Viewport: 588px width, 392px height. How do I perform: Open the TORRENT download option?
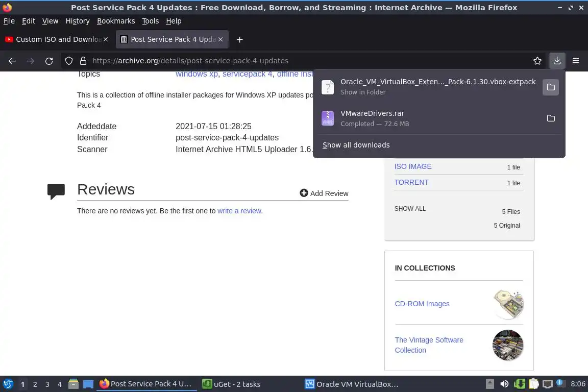411,182
